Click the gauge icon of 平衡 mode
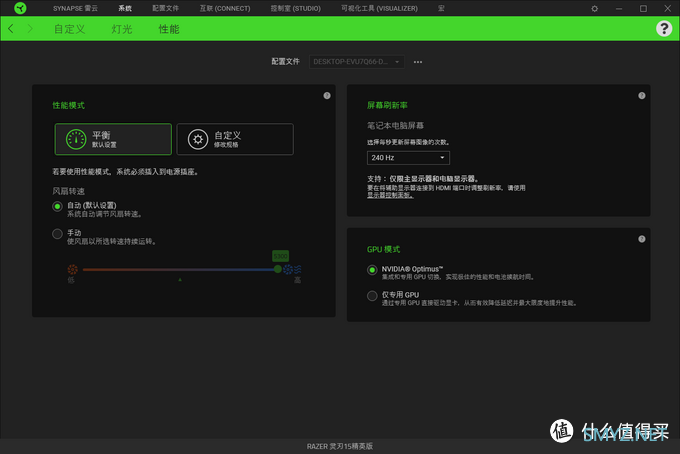The image size is (680, 454). coord(76,139)
